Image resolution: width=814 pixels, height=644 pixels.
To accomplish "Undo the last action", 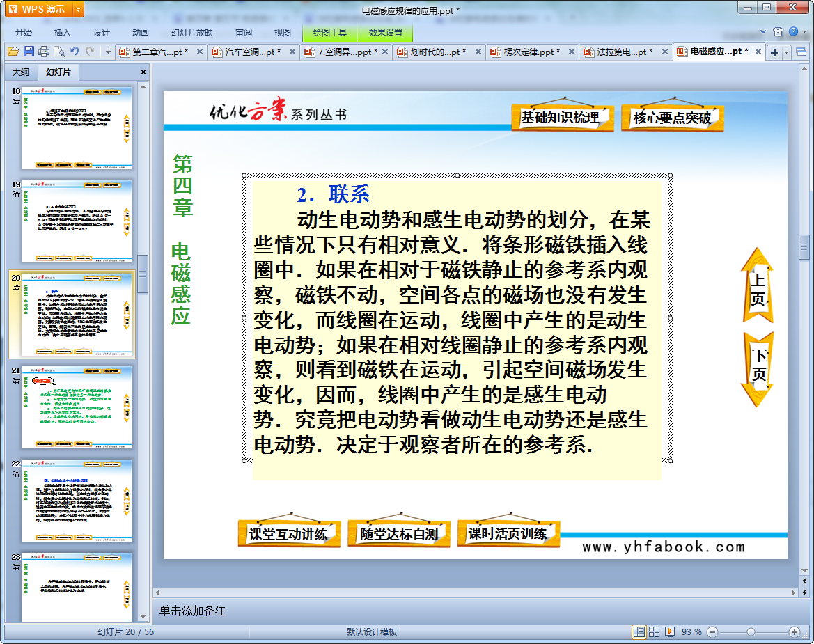I will [75, 52].
